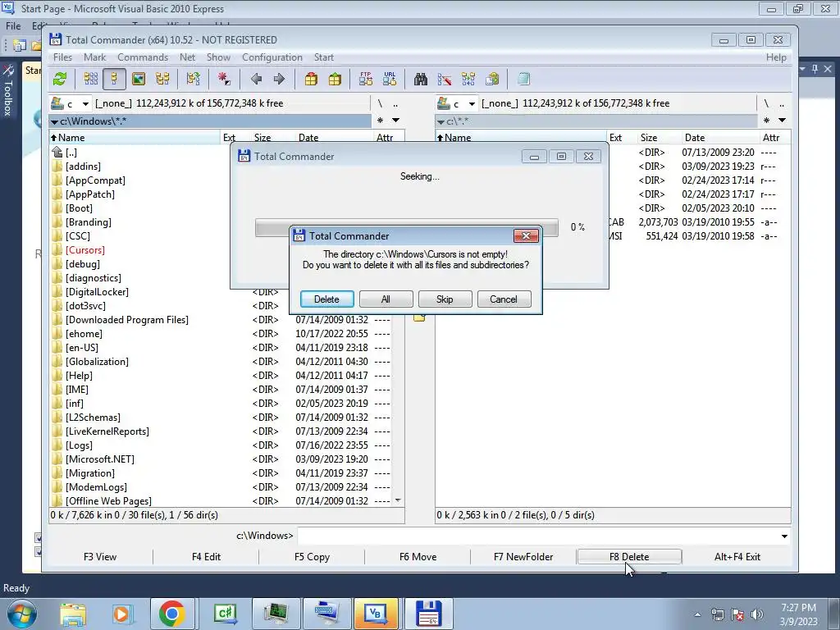Viewport: 840px width, 630px height.
Task: Expand left panel directory history arrow
Action: pyautogui.click(x=396, y=121)
